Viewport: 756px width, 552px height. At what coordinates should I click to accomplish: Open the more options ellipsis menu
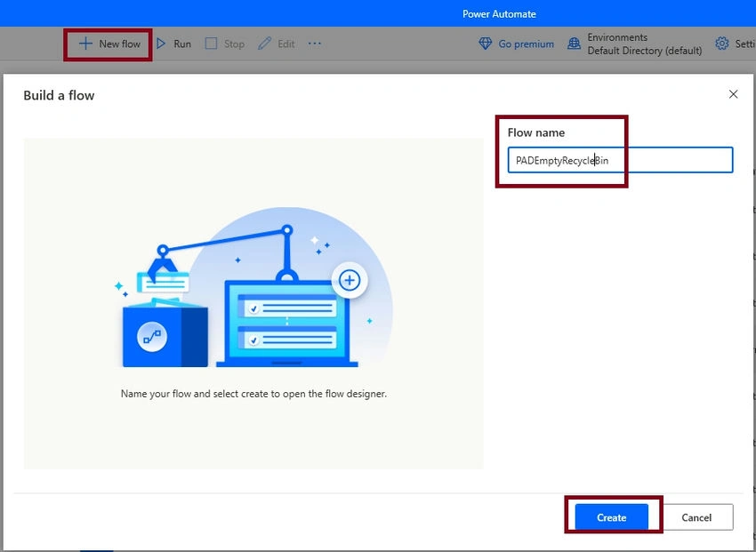(314, 44)
